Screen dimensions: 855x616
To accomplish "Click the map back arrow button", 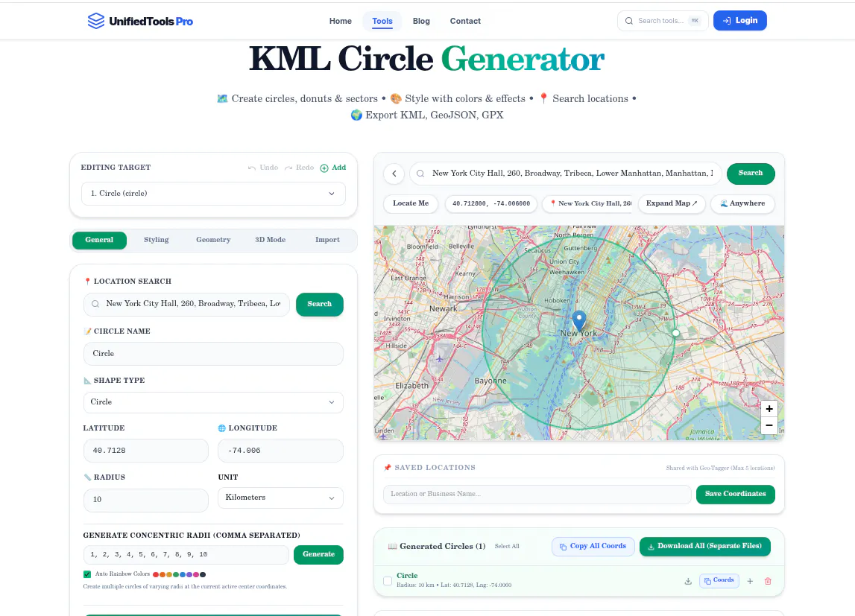I will pos(394,174).
